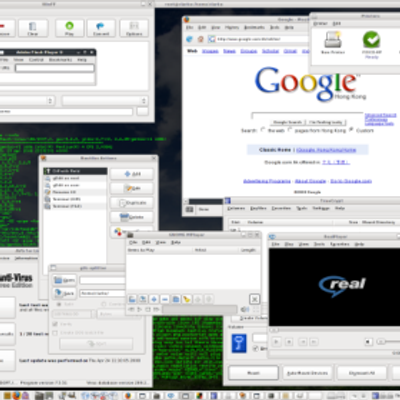Click the About Google link
The width and height of the screenshot is (400, 400).
point(310,181)
